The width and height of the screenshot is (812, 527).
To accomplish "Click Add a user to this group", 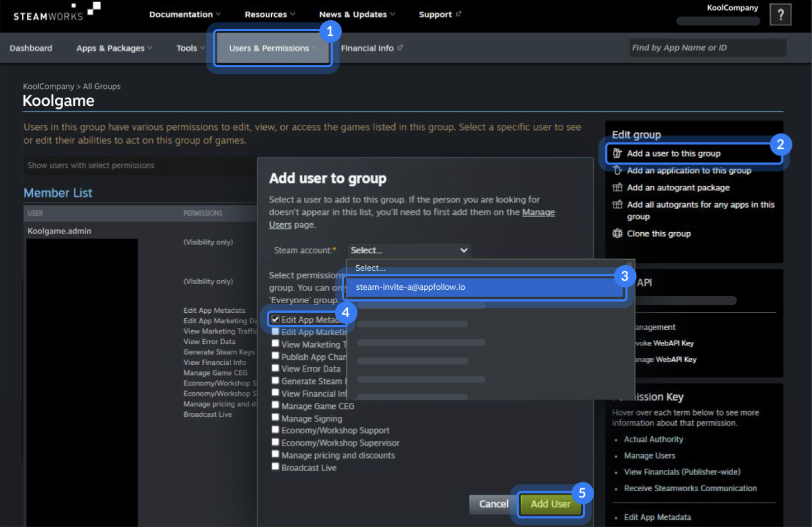I will (x=673, y=153).
